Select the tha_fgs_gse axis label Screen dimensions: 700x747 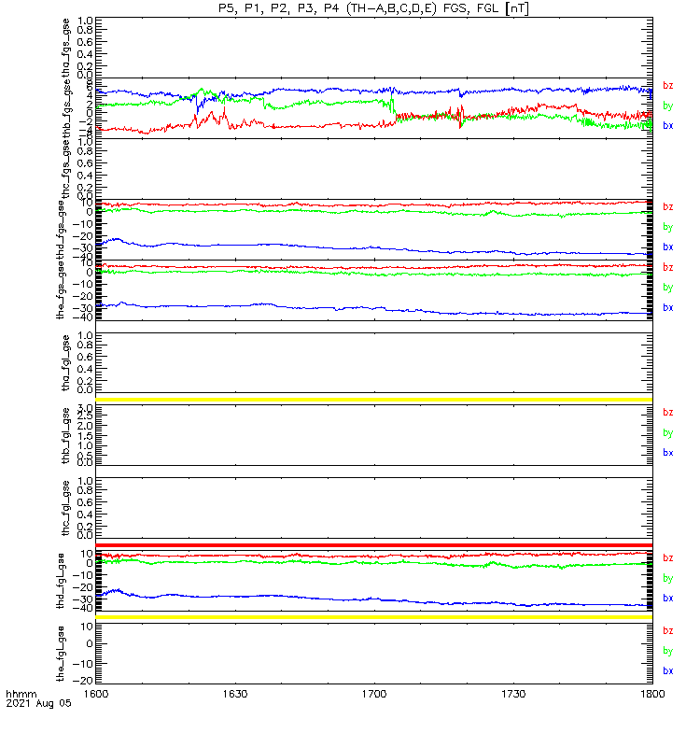(65, 48)
